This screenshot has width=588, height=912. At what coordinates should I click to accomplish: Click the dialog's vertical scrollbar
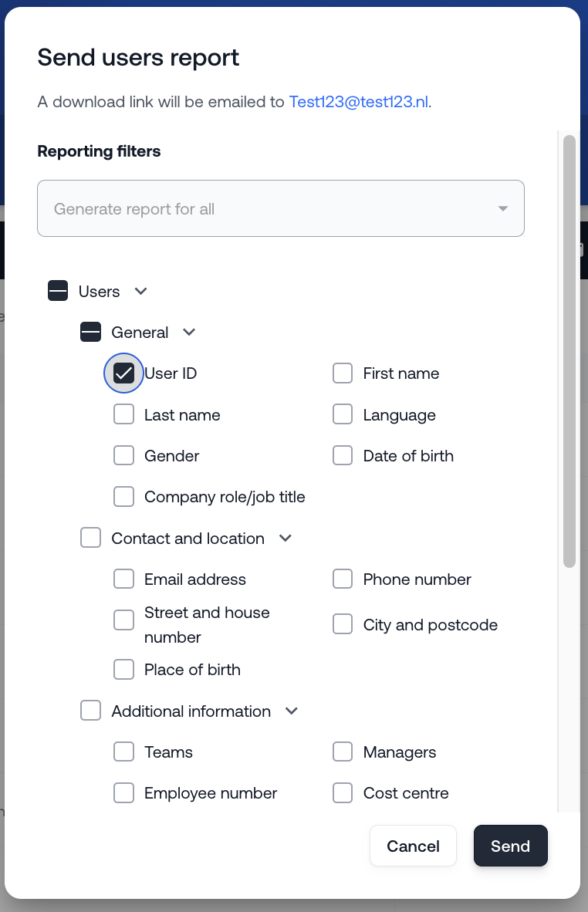569,351
